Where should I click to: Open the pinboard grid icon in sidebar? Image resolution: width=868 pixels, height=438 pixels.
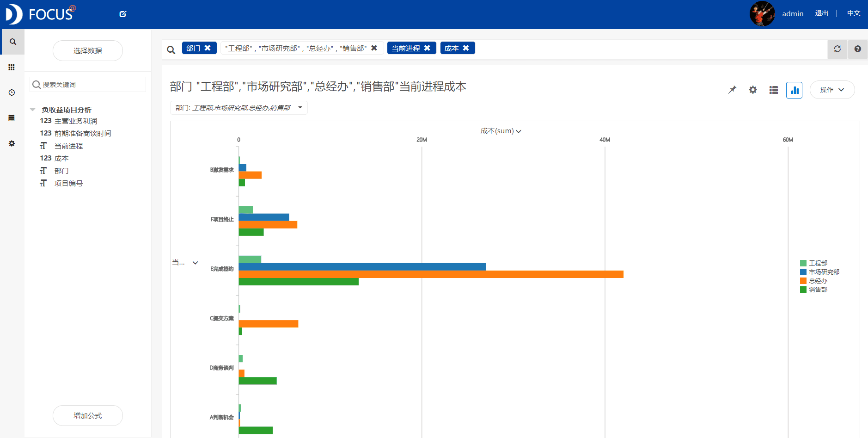pos(12,68)
